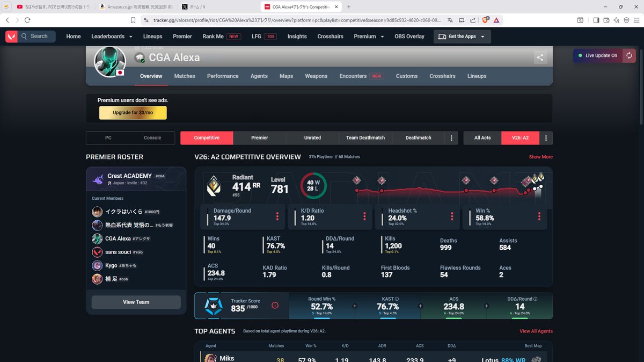This screenshot has width=644, height=362.
Task: Click CGA Alexa profile avatar
Action: (109, 62)
